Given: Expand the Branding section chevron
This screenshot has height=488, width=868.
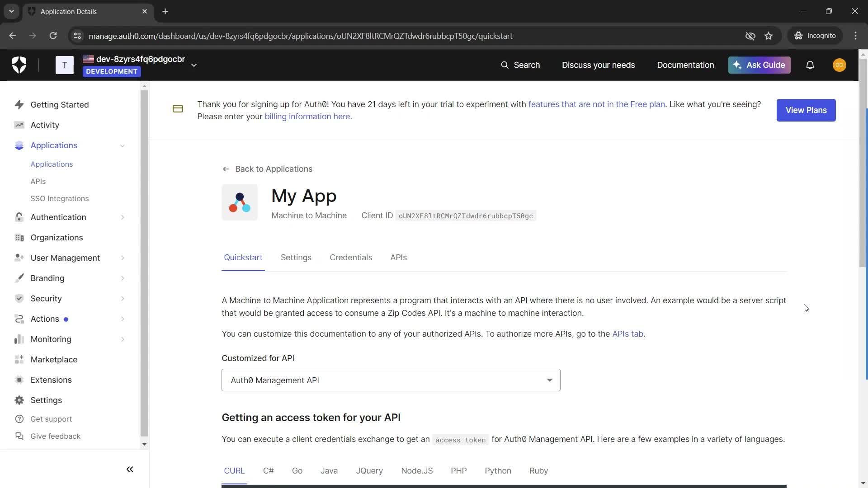Looking at the screenshot, I should (123, 278).
